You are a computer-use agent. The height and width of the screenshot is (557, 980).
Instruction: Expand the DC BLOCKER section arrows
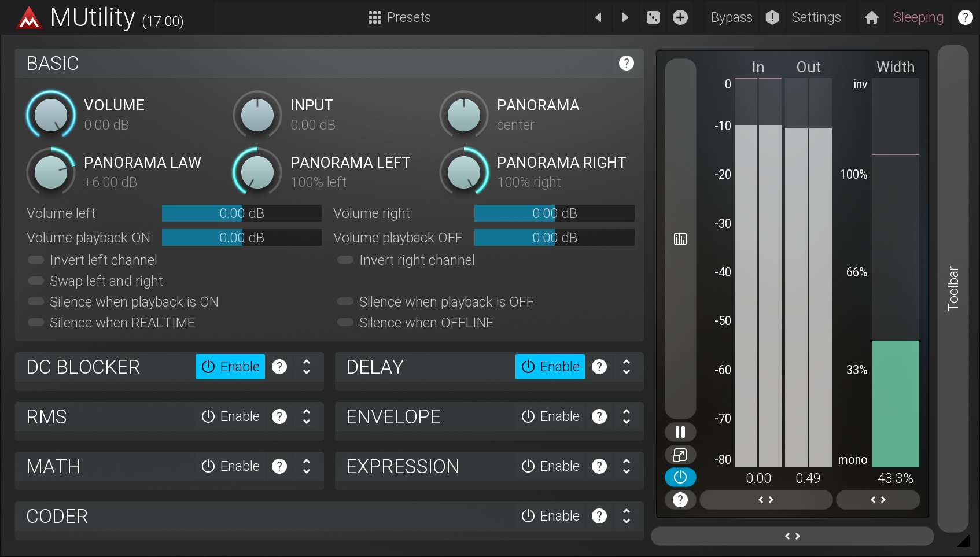coord(307,367)
